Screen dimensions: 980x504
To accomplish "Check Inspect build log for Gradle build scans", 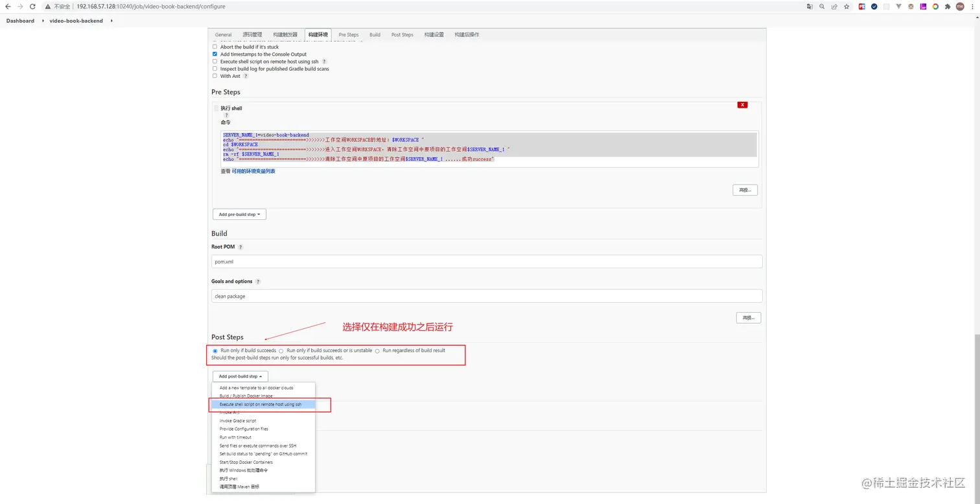I will point(215,69).
